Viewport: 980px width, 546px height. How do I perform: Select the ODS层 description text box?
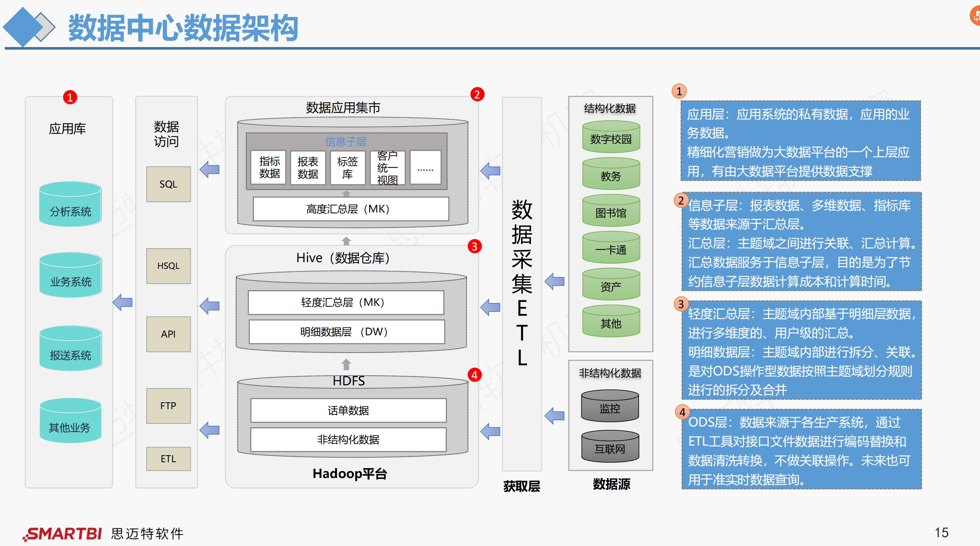(801, 449)
